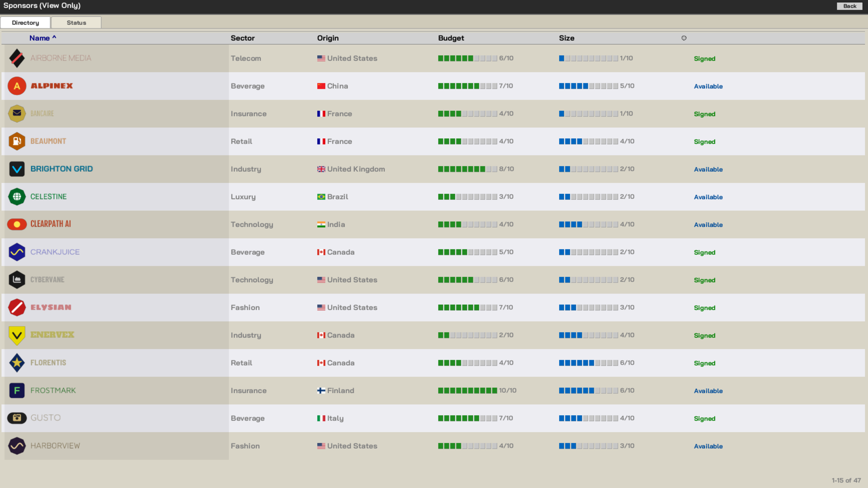
Task: Select the Florentis star logo
Action: coord(17,363)
